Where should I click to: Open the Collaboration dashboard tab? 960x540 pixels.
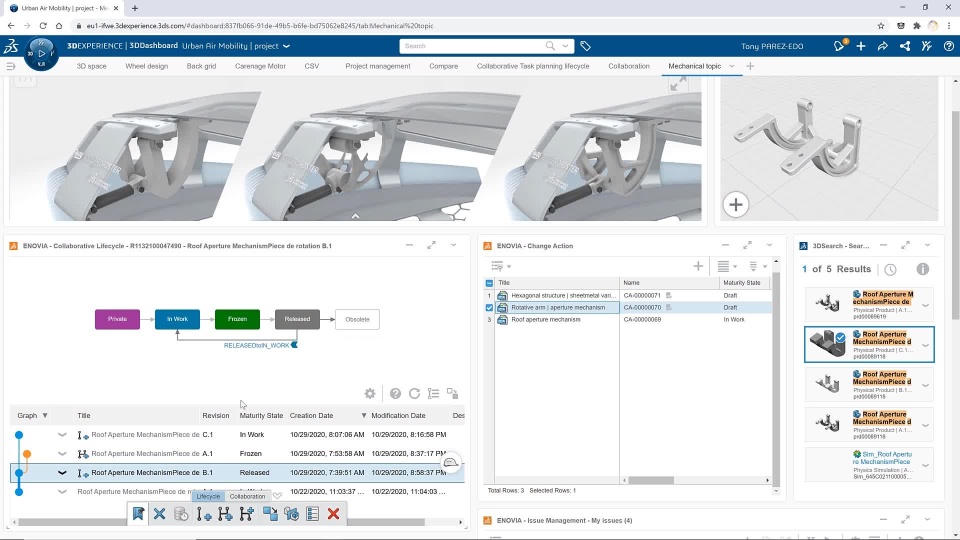click(x=629, y=66)
